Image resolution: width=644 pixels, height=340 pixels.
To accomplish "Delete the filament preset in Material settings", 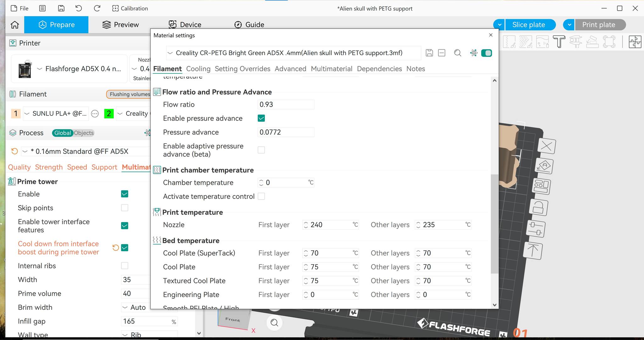I will pos(441,53).
